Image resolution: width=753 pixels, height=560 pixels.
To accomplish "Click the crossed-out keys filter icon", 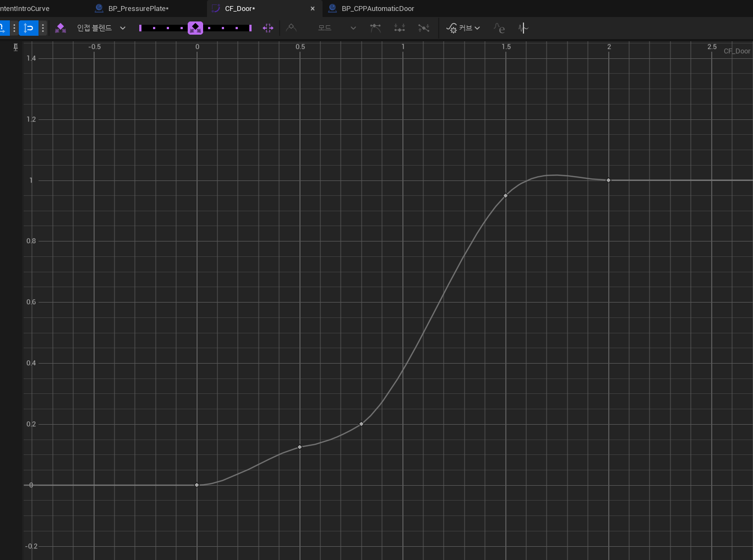I will (x=423, y=28).
